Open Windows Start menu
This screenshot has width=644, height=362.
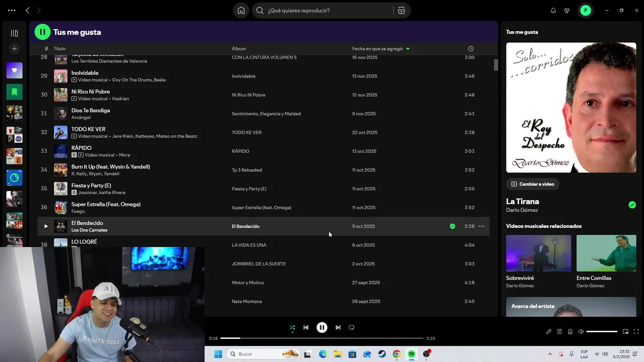[x=218, y=354]
